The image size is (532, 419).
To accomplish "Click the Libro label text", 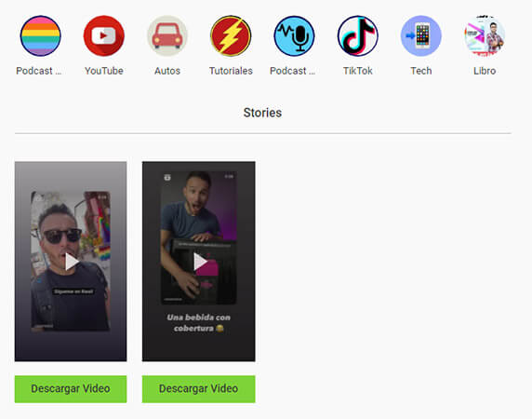I will [x=485, y=71].
